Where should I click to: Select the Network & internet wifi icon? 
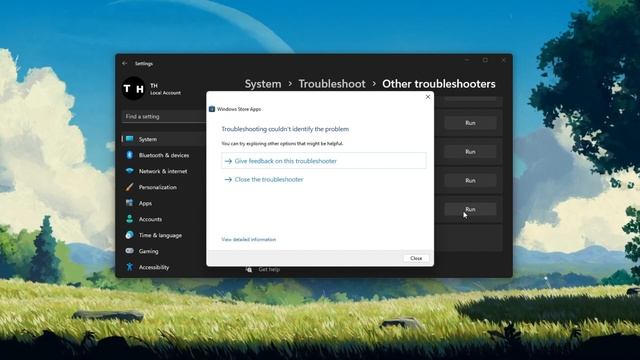(130, 171)
